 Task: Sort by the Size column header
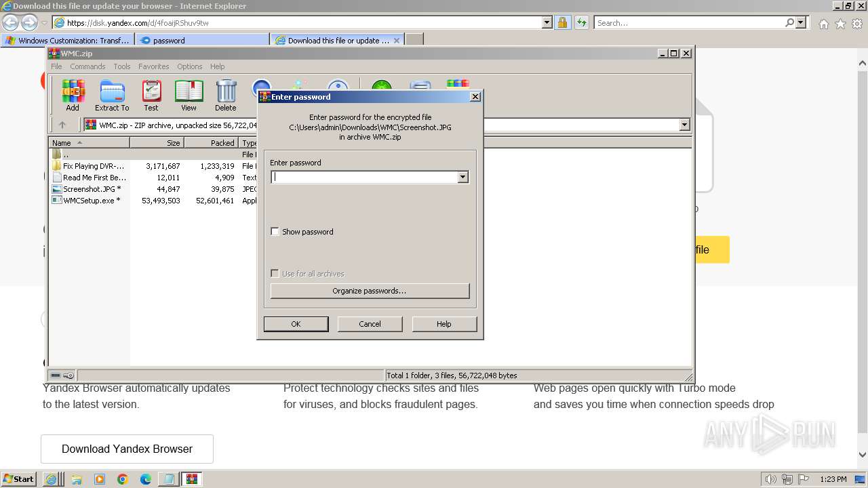coord(157,143)
